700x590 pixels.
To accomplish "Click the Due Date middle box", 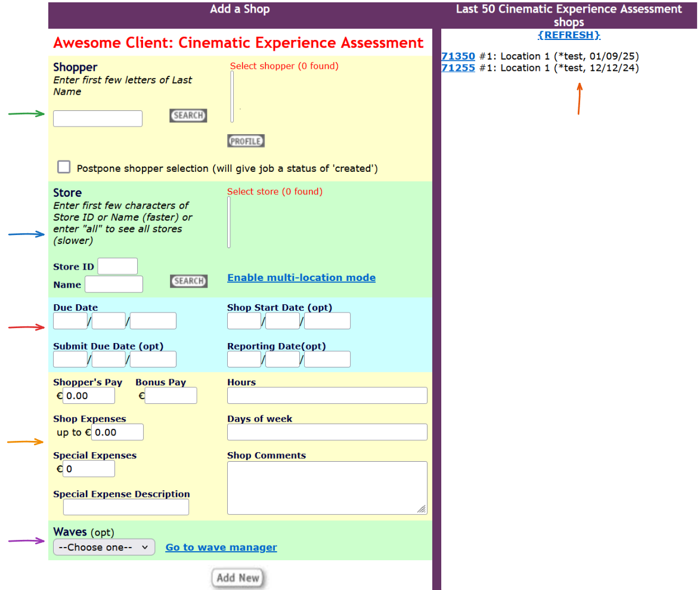I will pyautogui.click(x=109, y=321).
